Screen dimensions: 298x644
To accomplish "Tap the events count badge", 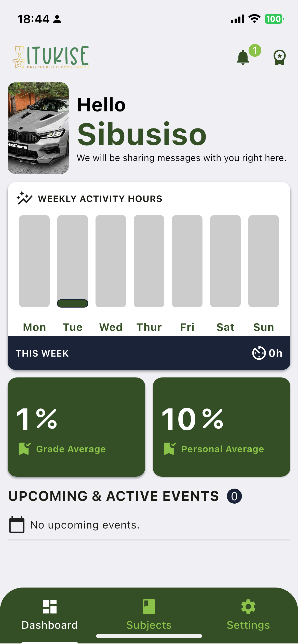I will pos(234,496).
